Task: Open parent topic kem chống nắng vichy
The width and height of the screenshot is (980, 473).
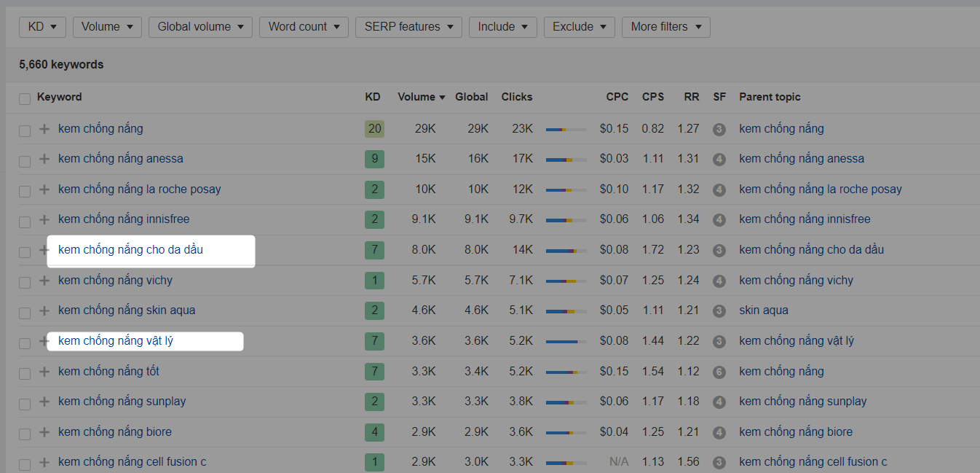Action: pos(796,281)
